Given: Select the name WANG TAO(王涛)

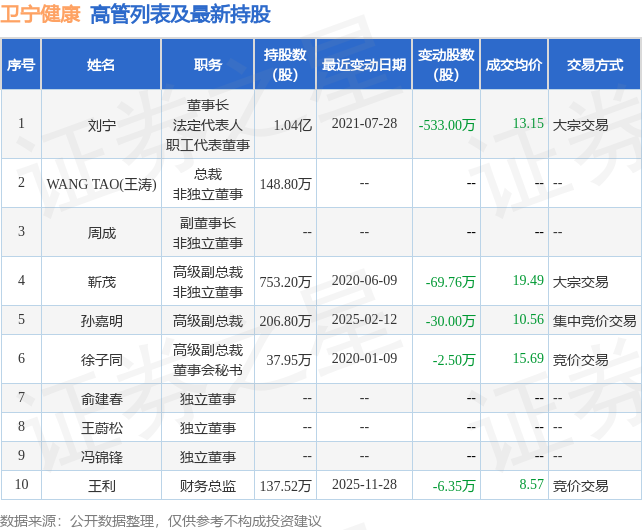Looking at the screenshot, I should tap(102, 184).
